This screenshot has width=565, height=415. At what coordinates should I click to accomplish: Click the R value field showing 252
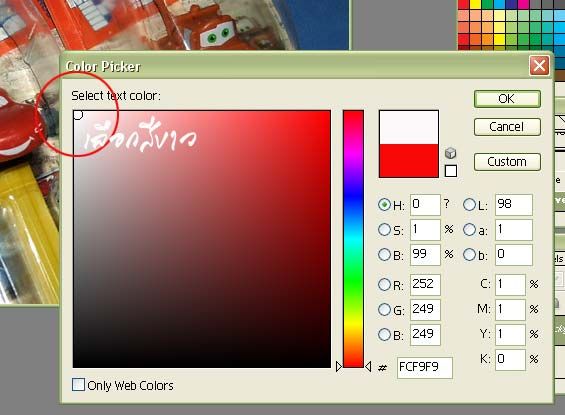[425, 285]
